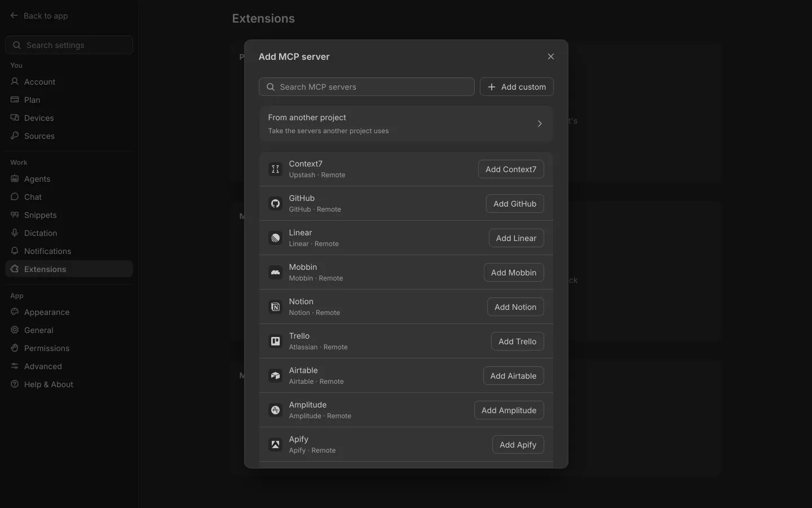Add the Airtable server
The image size is (812, 508).
click(514, 376)
